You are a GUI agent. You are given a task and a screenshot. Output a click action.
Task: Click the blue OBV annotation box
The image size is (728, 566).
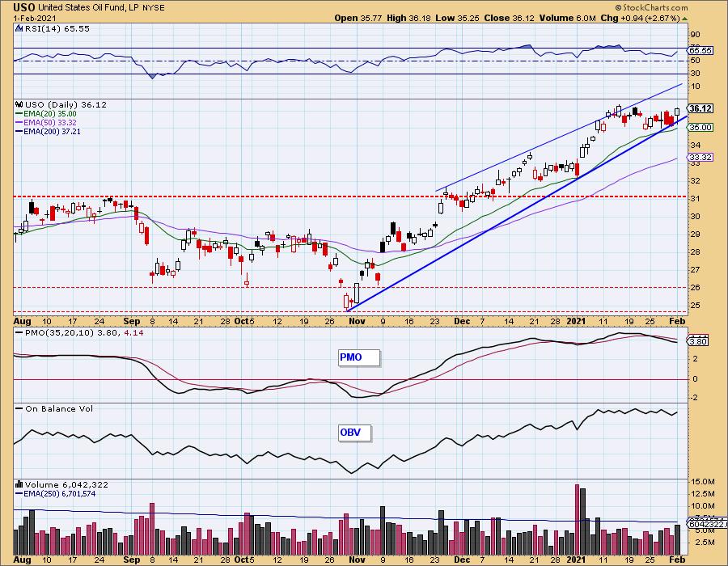click(355, 433)
